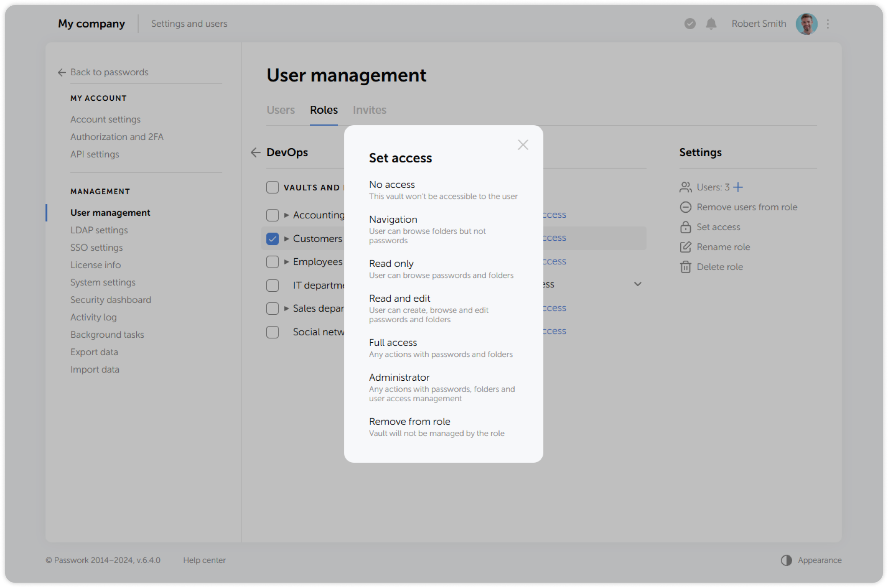The image size is (888, 588).
Task: Expand the Accounting vault tree arrow
Action: point(286,215)
